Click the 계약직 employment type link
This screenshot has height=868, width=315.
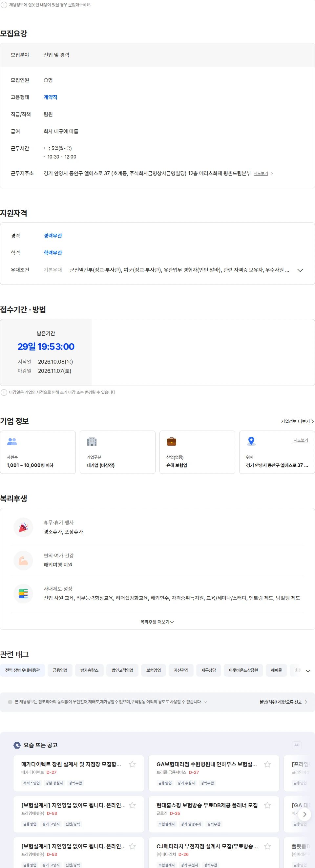click(50, 97)
